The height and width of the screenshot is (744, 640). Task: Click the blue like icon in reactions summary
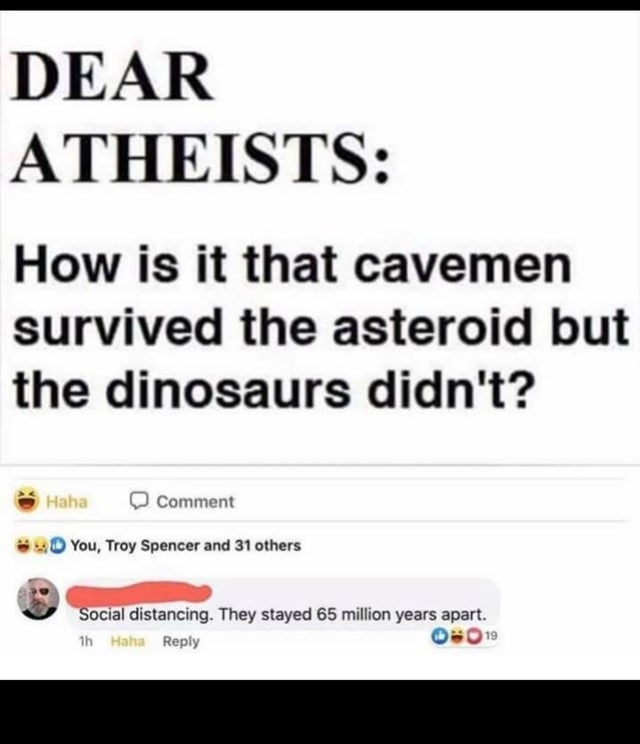[x=57, y=546]
